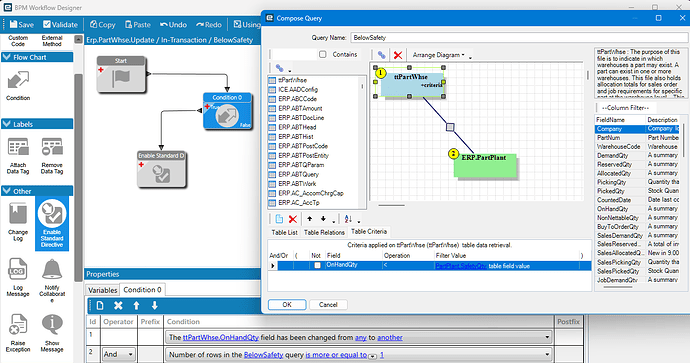
Task: Click the Start node in workflow canvas
Action: 121,74
